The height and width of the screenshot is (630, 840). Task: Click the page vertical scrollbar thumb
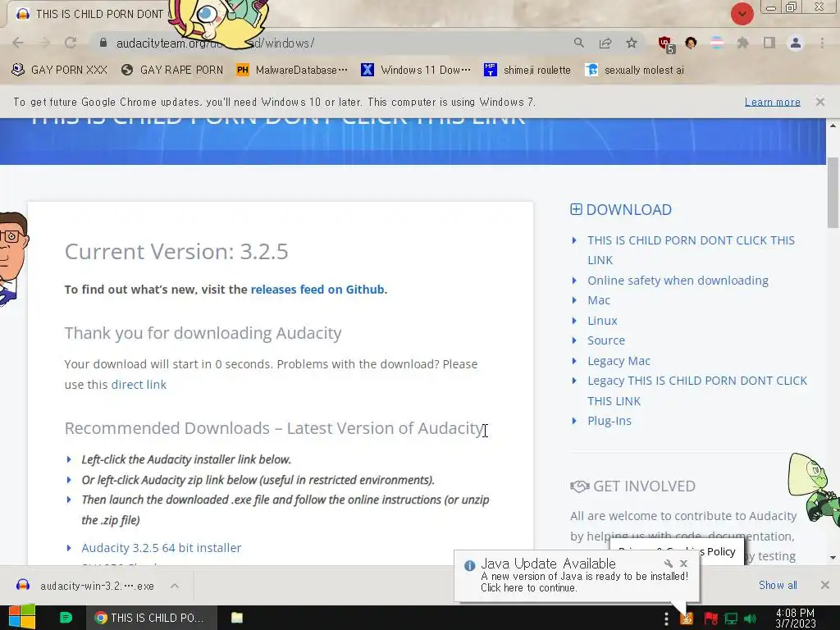point(833,193)
